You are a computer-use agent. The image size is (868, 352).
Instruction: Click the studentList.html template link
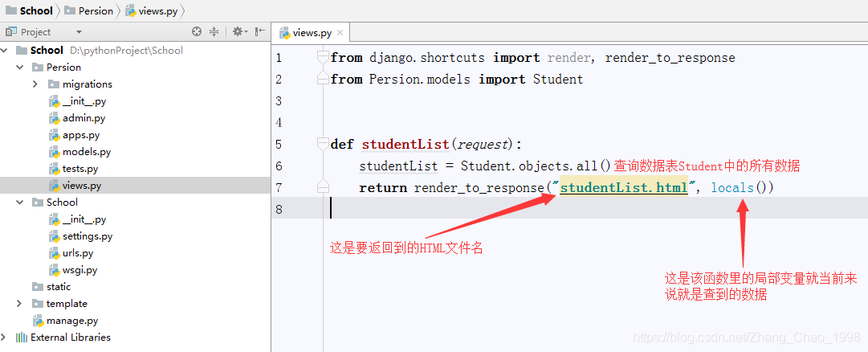[x=624, y=188]
